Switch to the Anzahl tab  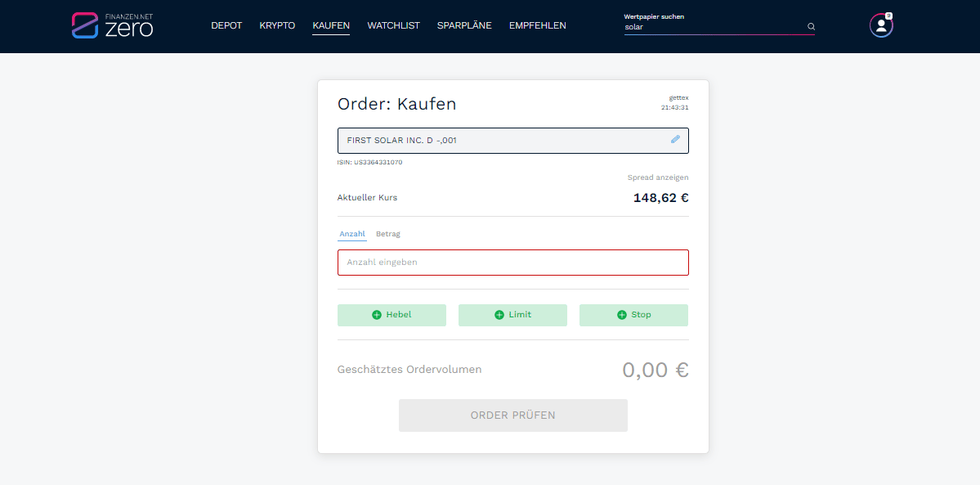[x=352, y=234]
